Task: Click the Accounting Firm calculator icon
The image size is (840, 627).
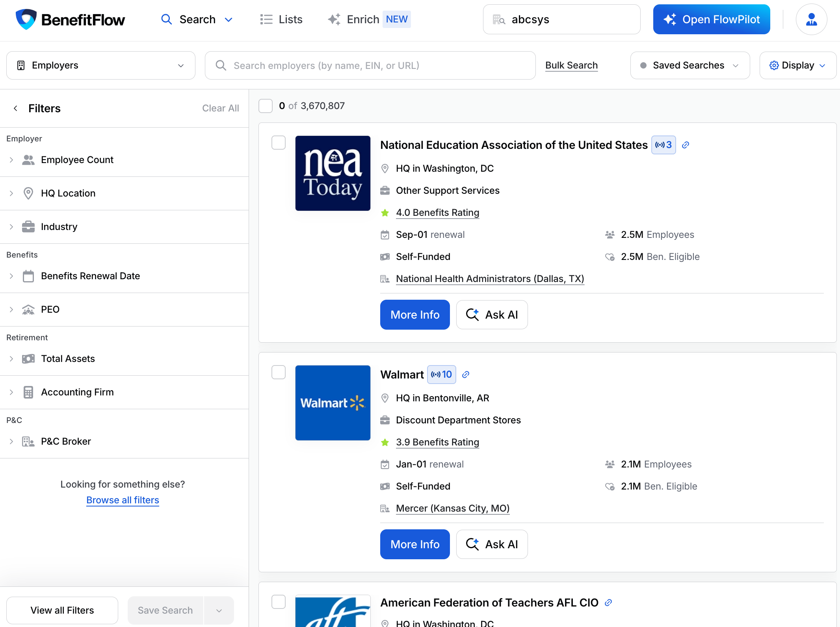Action: pyautogui.click(x=28, y=392)
